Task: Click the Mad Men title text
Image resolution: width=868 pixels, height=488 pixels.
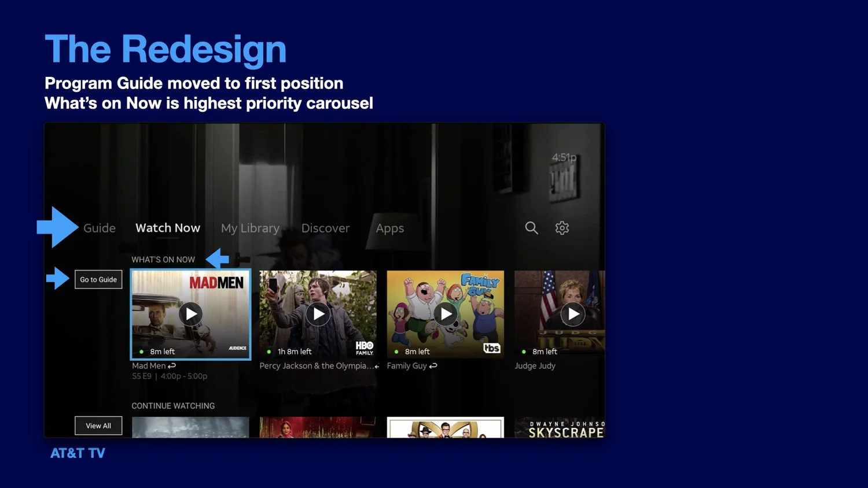Action: pyautogui.click(x=149, y=365)
